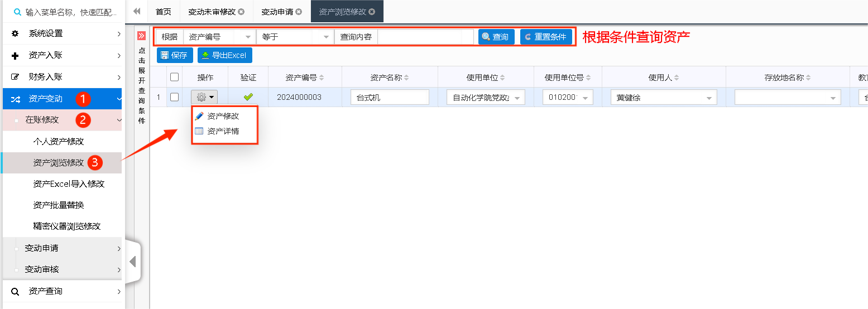Expand the 使用人 dropdown showing 黄健徐
The image size is (868, 309).
tap(709, 98)
